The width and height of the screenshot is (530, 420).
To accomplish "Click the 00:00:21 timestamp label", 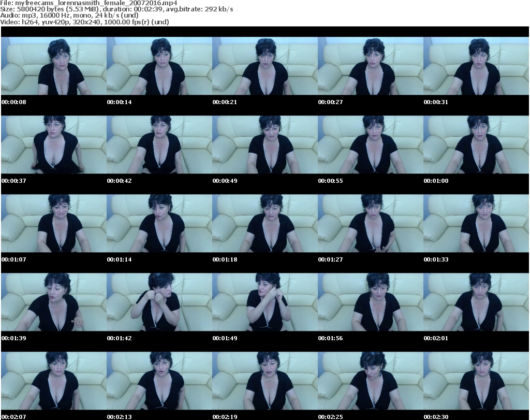I will click(x=225, y=102).
